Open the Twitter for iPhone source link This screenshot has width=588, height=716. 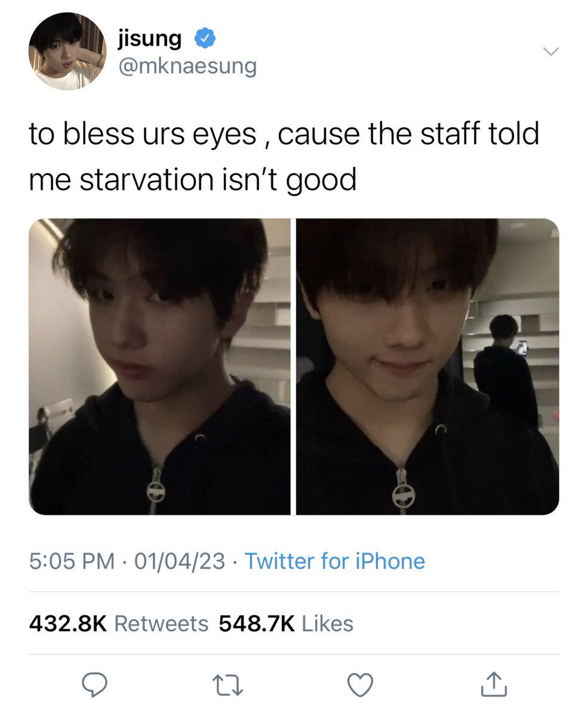click(x=335, y=561)
